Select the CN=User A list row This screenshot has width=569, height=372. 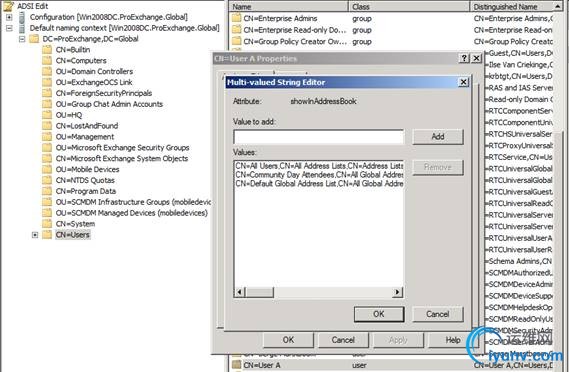392,365
